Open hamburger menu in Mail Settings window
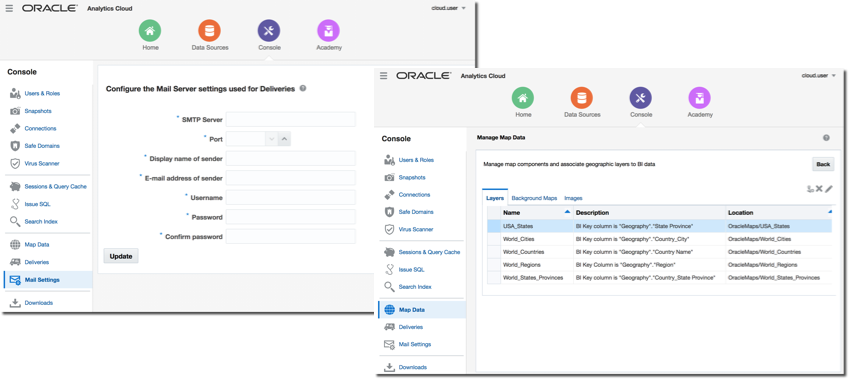 point(9,9)
